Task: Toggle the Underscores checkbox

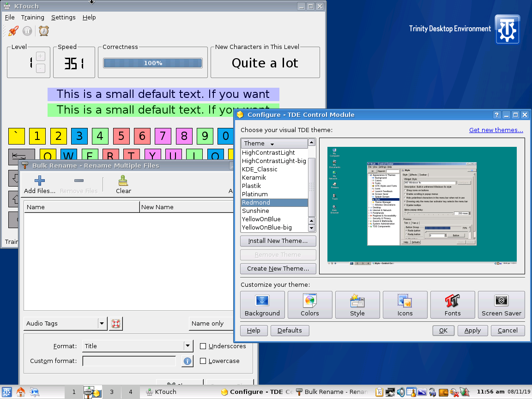Action: (203, 346)
